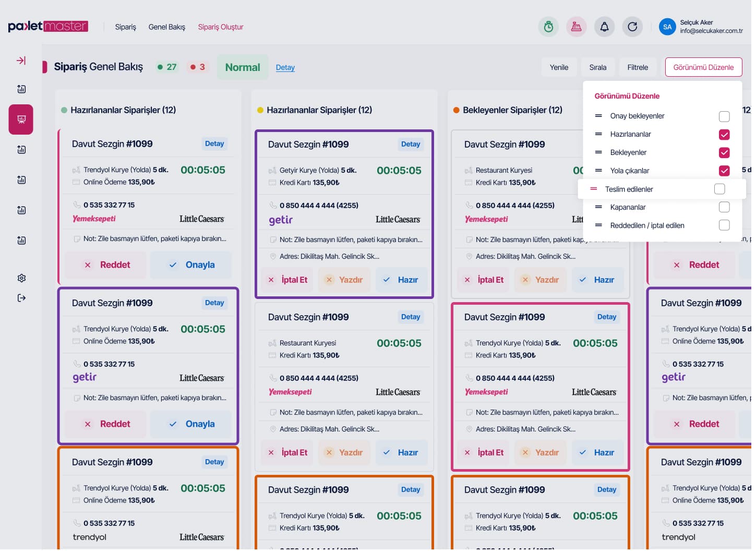Open the Sırala sort button
This screenshot has width=756, height=551.
[x=598, y=67]
